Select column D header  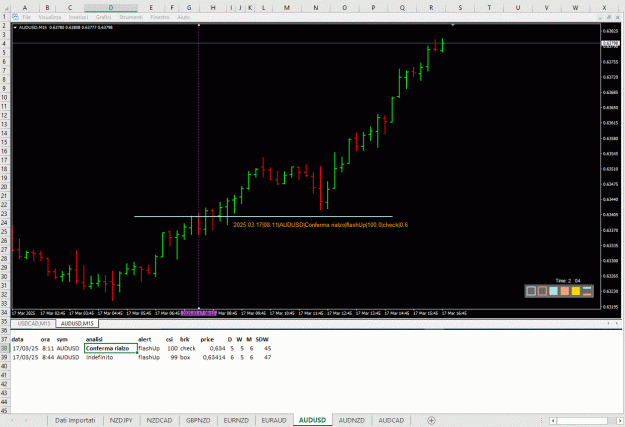110,8
